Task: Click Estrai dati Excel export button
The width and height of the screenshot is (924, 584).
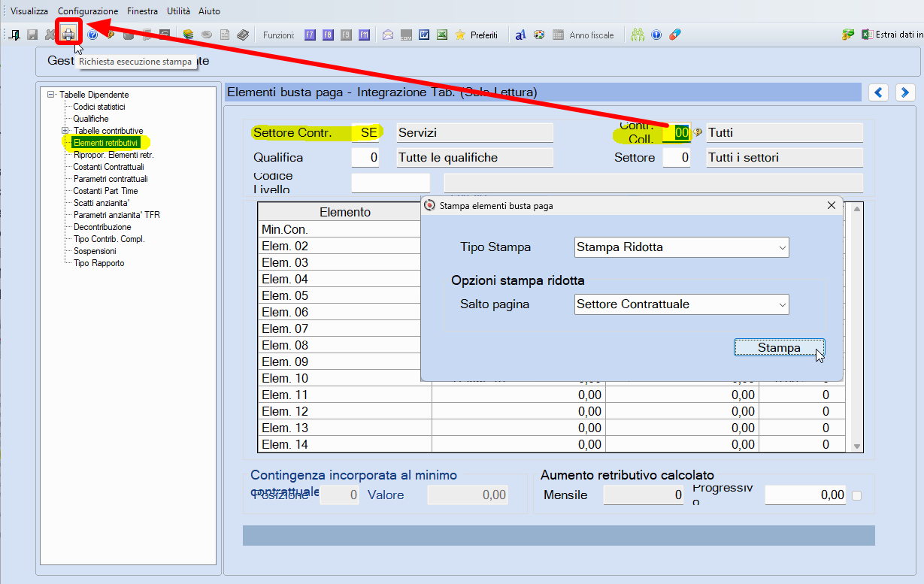Action: [892, 35]
